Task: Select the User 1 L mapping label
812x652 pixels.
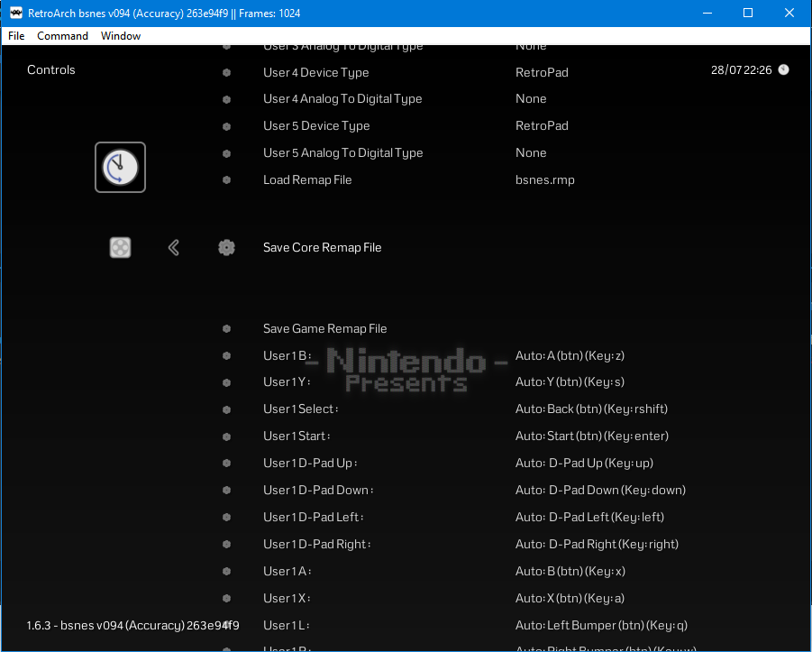Action: 287,626
